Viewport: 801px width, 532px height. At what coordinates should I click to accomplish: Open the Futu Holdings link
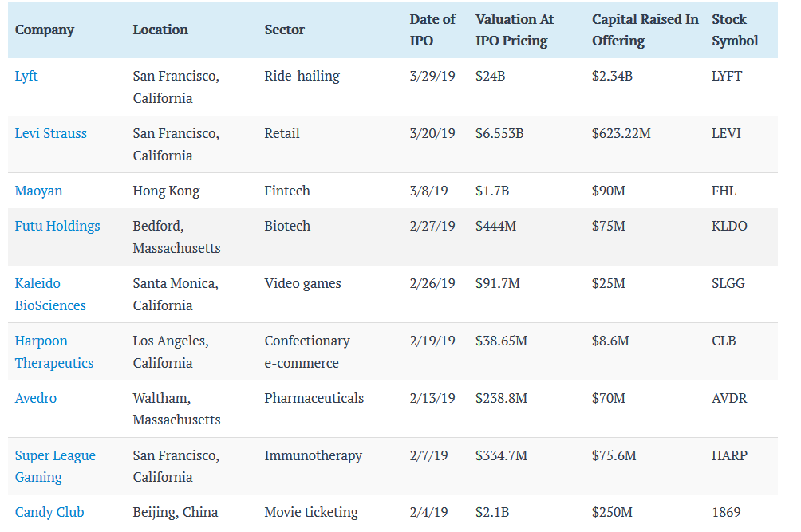(57, 227)
